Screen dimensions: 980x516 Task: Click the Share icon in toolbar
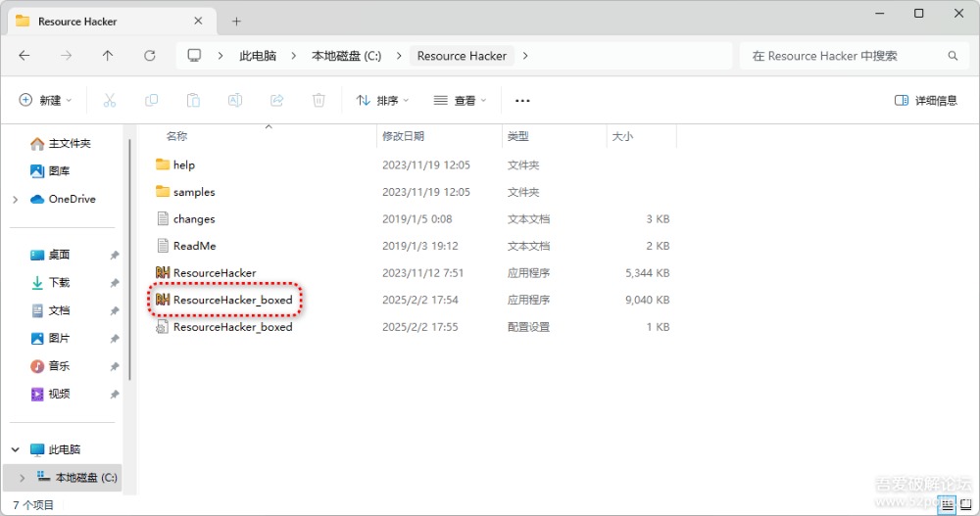tap(276, 100)
